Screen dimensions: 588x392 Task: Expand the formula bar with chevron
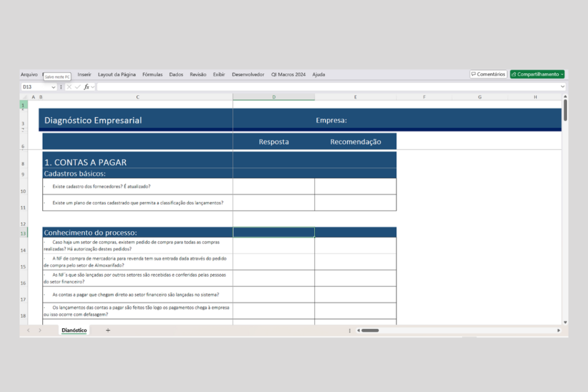click(563, 87)
